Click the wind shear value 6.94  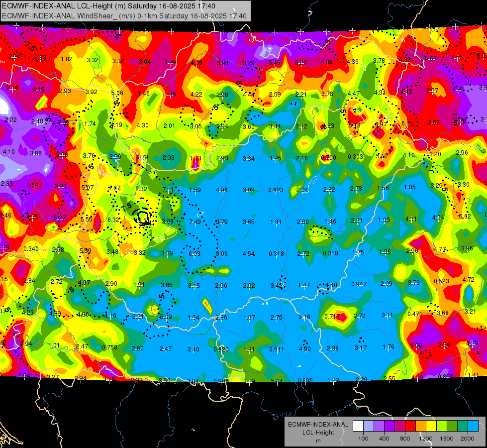[24, 375]
